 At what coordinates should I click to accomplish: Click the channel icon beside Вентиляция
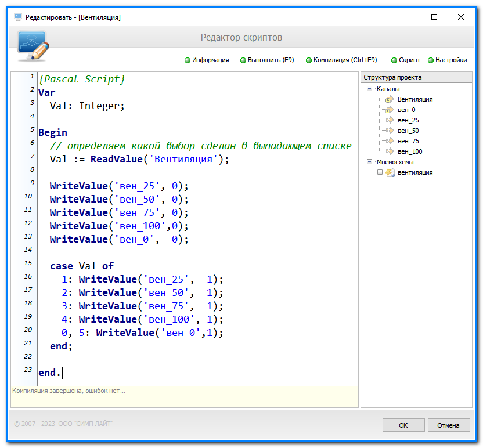click(x=390, y=99)
